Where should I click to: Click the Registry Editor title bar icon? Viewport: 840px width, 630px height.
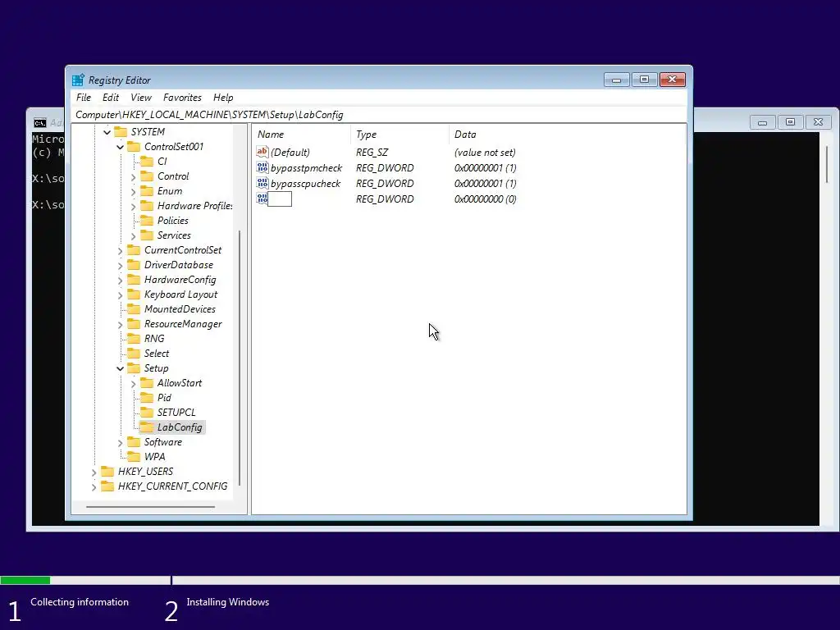pos(78,80)
